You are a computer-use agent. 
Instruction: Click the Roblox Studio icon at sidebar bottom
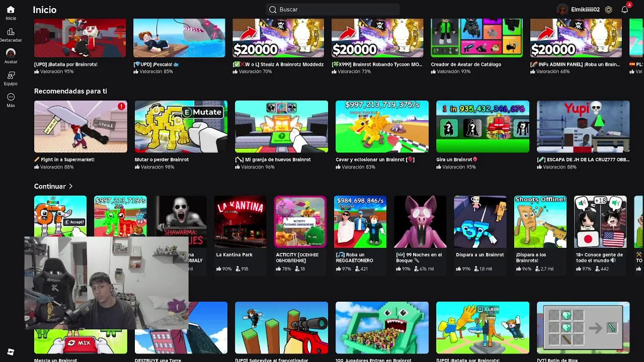(11, 352)
